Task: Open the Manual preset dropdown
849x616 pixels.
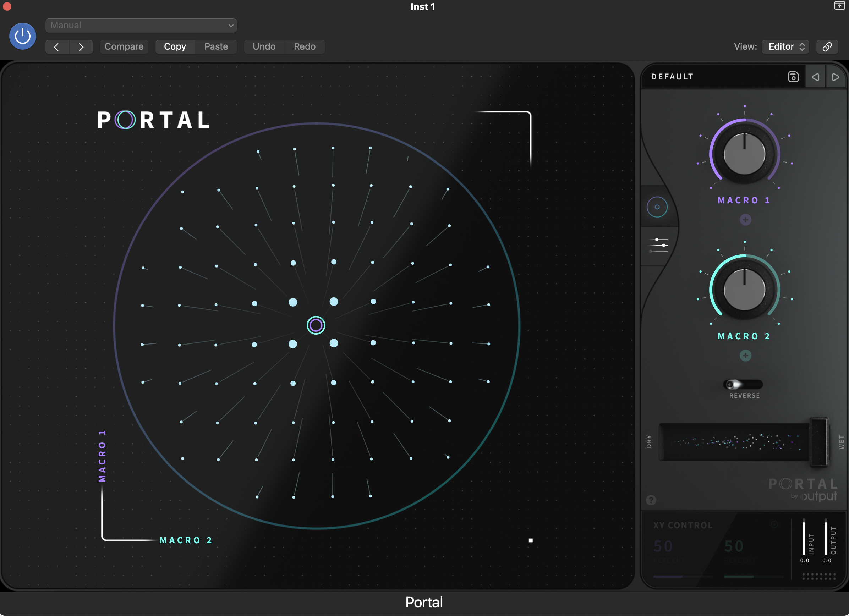Action: point(141,25)
